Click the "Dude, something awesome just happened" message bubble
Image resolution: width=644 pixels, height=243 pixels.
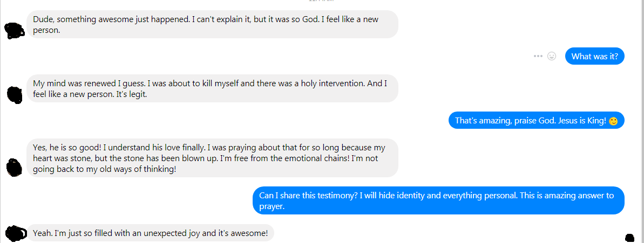coord(212,24)
